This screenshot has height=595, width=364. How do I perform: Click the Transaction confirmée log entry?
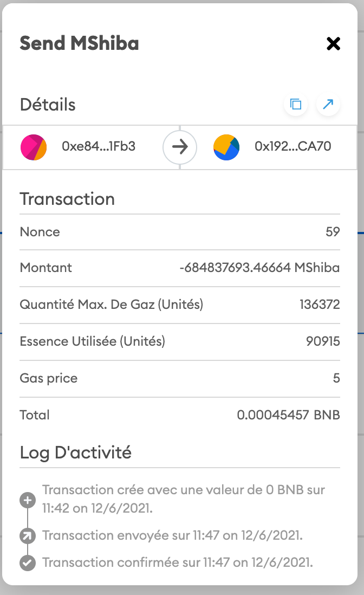tap(178, 562)
